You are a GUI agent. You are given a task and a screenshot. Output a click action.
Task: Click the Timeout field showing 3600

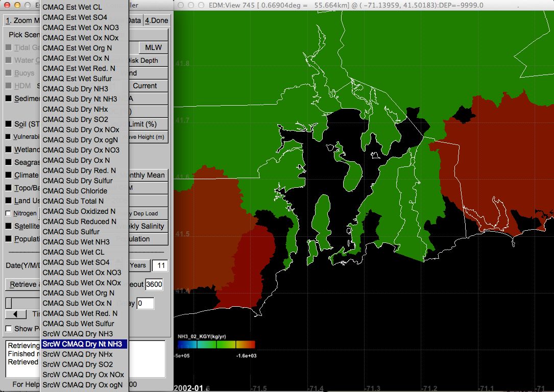click(x=154, y=285)
